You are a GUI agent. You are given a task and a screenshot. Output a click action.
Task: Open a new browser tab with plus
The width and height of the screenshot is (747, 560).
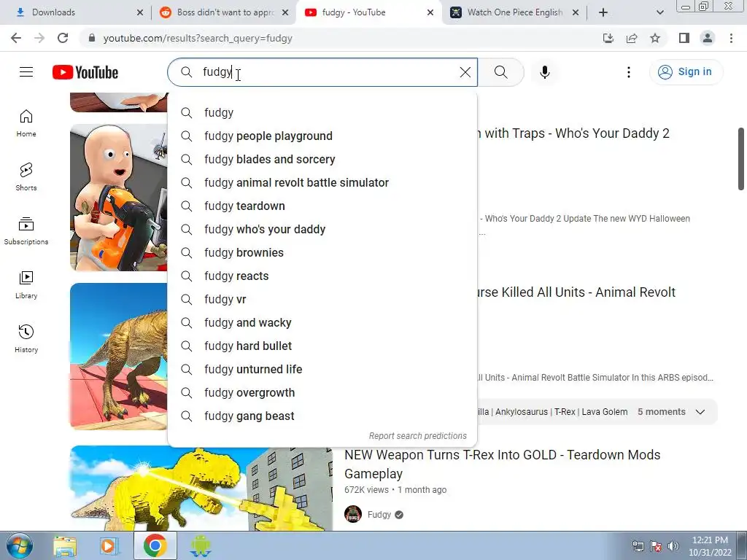603,12
